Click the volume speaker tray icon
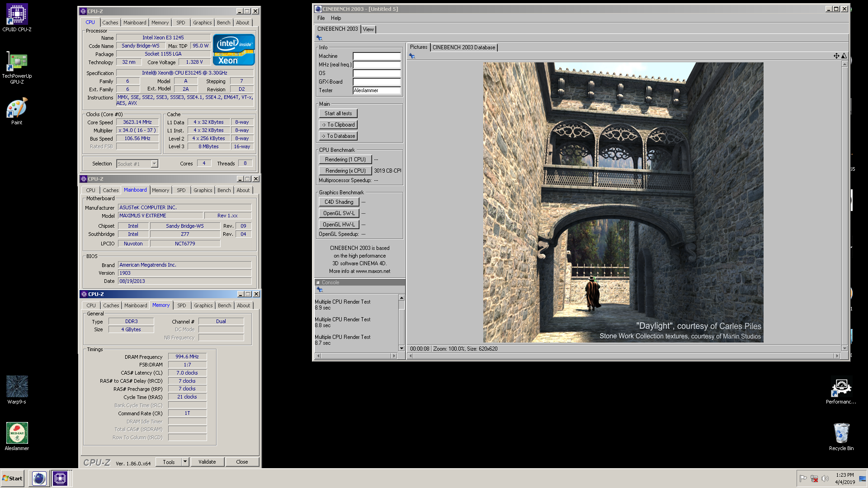Screen dimensions: 868x488 [825, 479]
